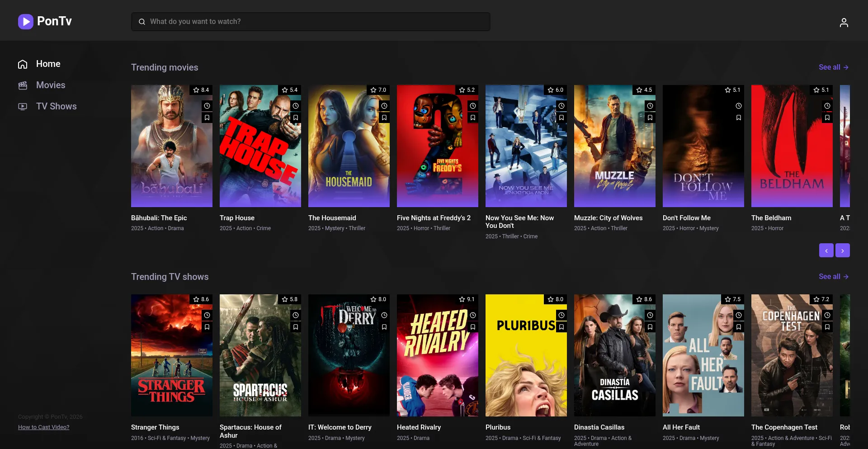Open TV Shows section in sidebar
This screenshot has width=868, height=449.
[47, 107]
